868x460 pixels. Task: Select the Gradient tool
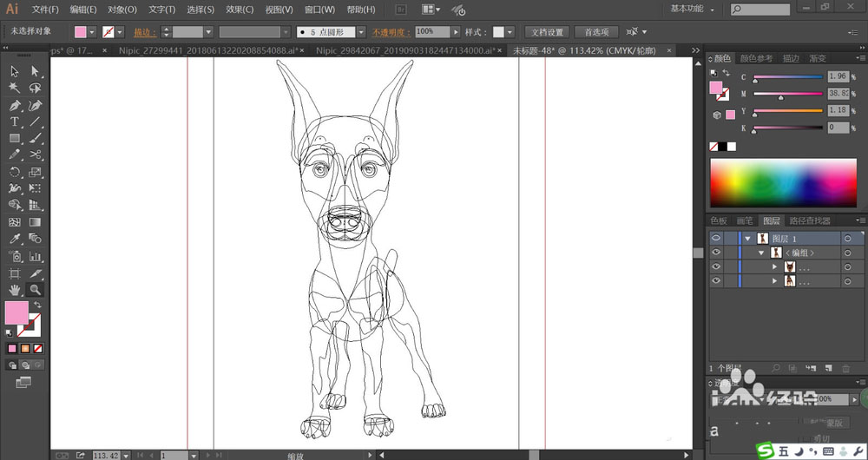tap(35, 222)
